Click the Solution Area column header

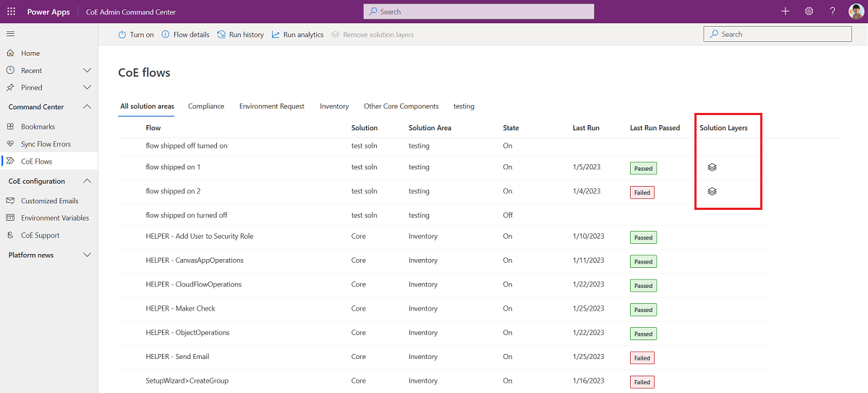point(430,128)
